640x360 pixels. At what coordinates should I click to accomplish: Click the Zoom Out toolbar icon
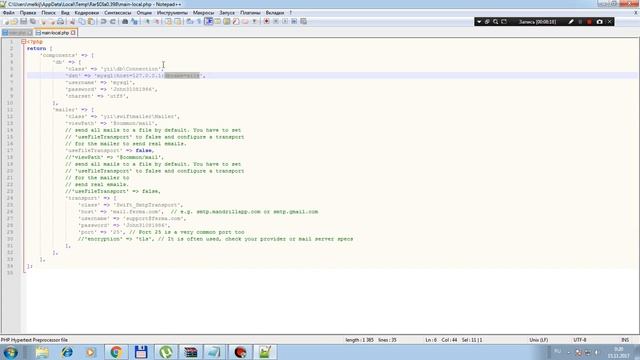click(x=156, y=21)
